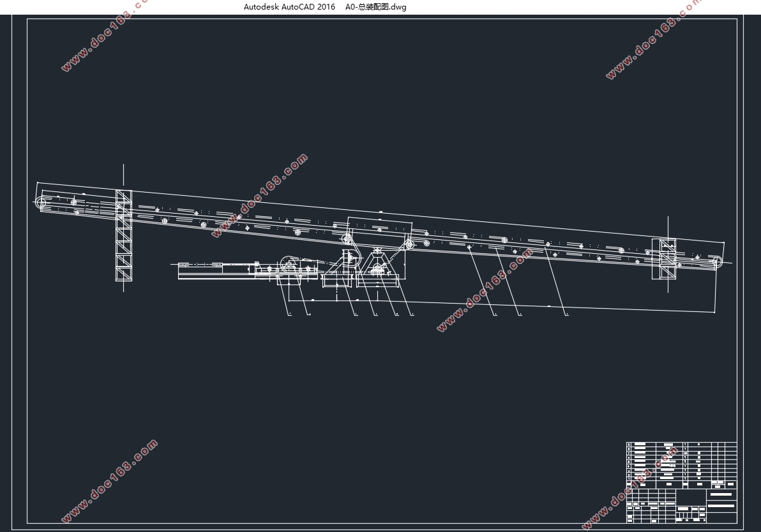Select the drive pulley wheel on the base

pos(287,263)
